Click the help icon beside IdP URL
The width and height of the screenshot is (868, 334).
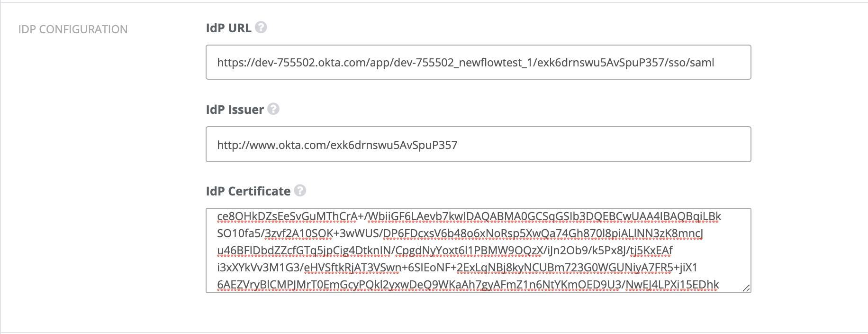coord(261,28)
